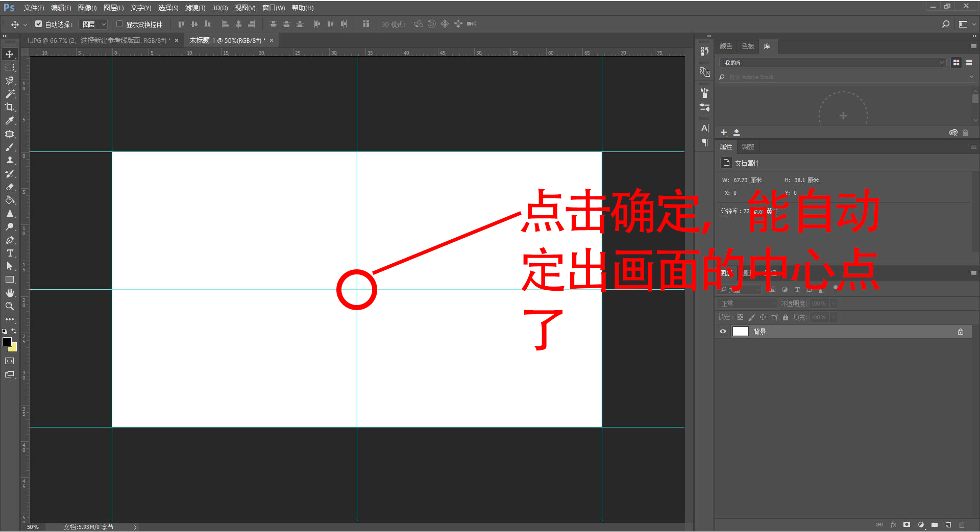The image size is (980, 532).
Task: Expand the 不透明度 opacity dropdown arrow
Action: coord(834,303)
